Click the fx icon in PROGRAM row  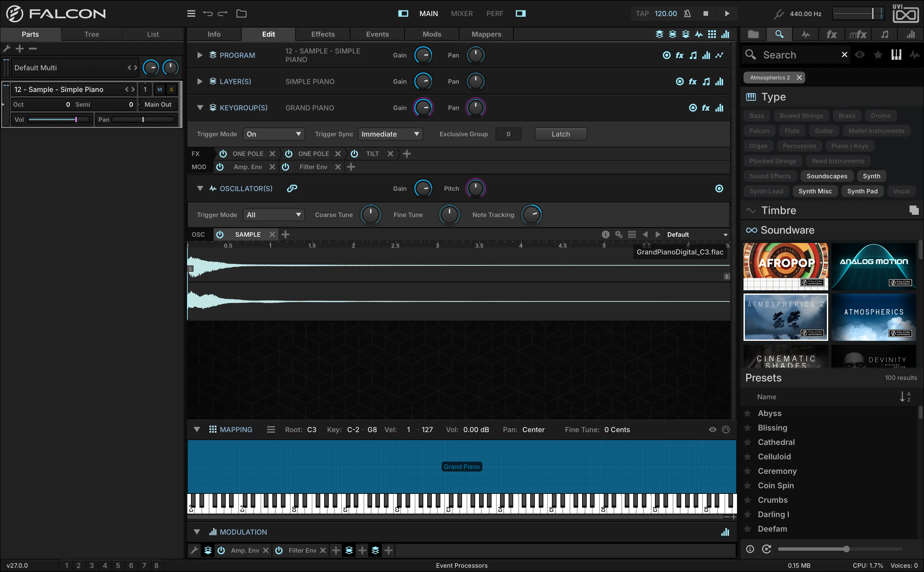(680, 55)
